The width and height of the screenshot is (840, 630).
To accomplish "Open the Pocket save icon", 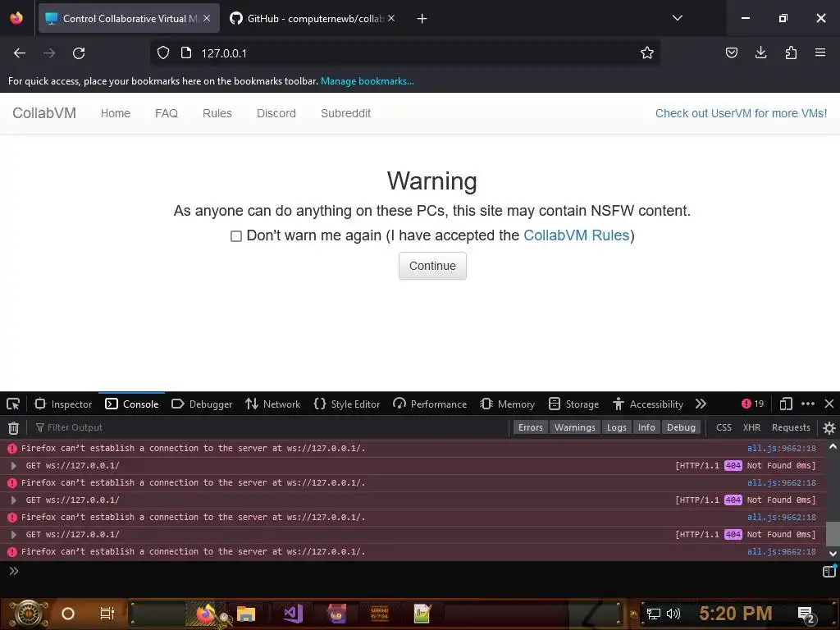I will click(731, 52).
